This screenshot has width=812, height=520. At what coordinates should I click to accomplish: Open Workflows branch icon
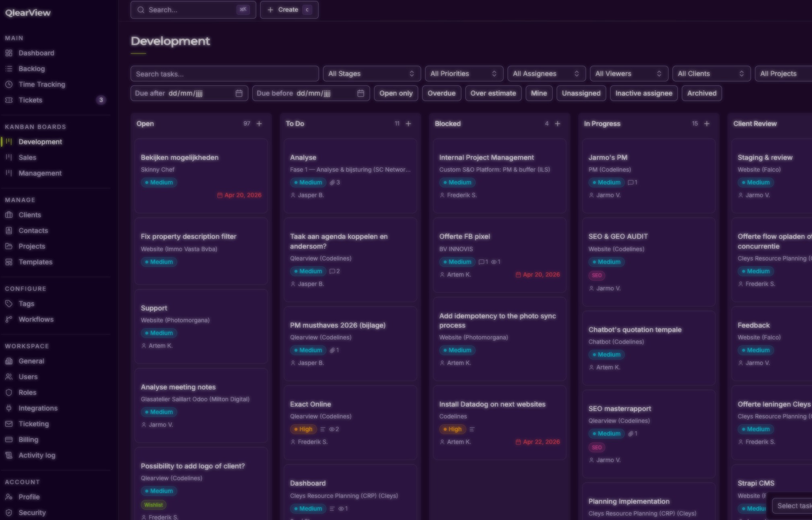pos(9,319)
